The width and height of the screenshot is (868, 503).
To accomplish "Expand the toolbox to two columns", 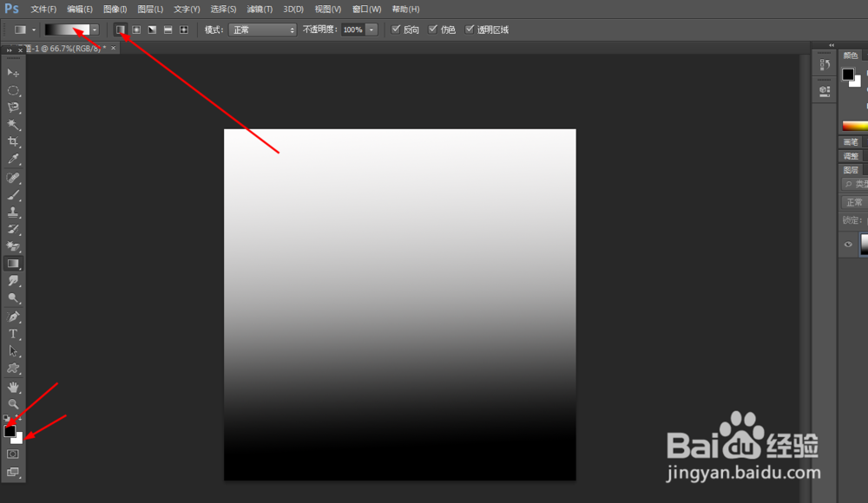I will (9, 50).
